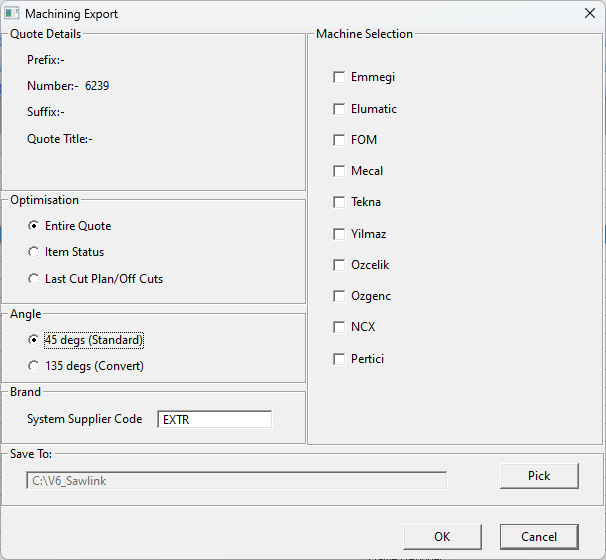Confirm export with the OK button
The image size is (606, 560).
[x=442, y=537]
